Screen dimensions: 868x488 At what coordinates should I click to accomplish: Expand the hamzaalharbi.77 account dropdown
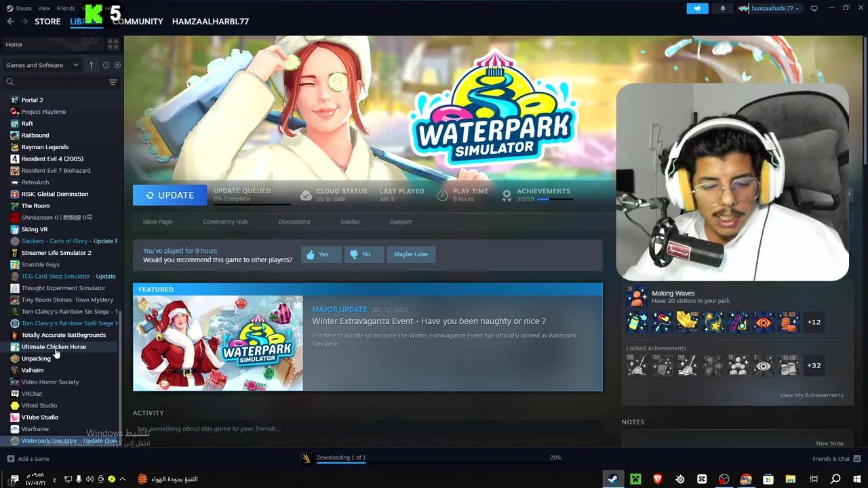tap(769, 8)
